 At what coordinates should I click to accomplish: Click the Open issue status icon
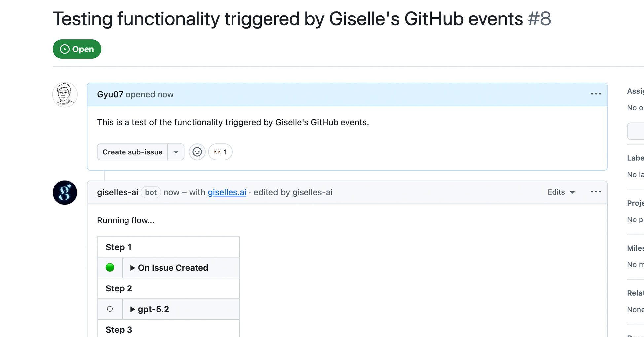tap(65, 49)
